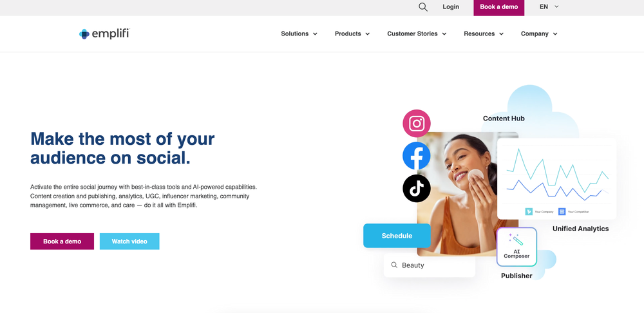Click the AI Composer magic wand tile
644x313 pixels.
tap(516, 247)
